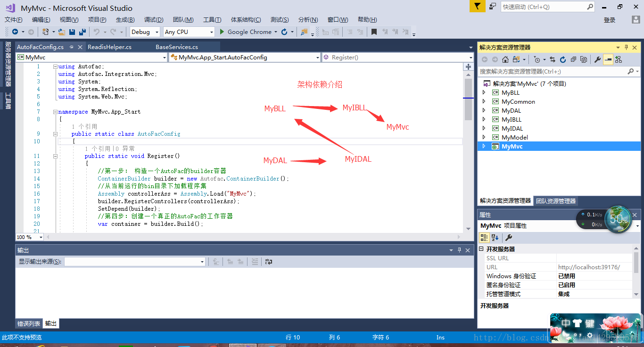Pin the AutoFacConfig.cs tab
This screenshot has height=347, width=644.
tap(71, 47)
